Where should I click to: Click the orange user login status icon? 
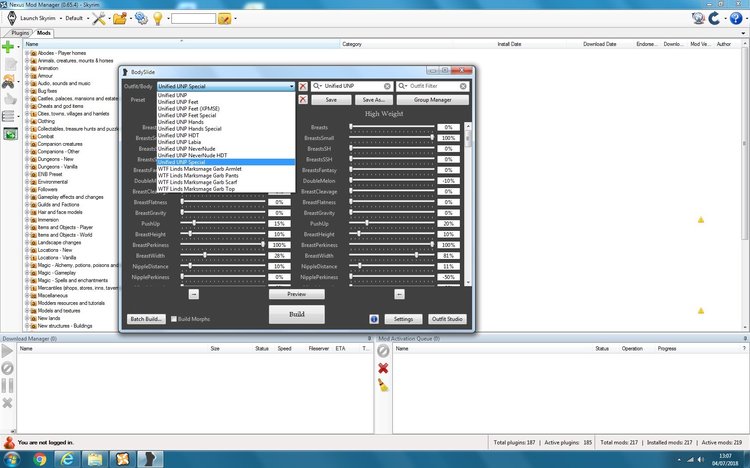[9, 442]
